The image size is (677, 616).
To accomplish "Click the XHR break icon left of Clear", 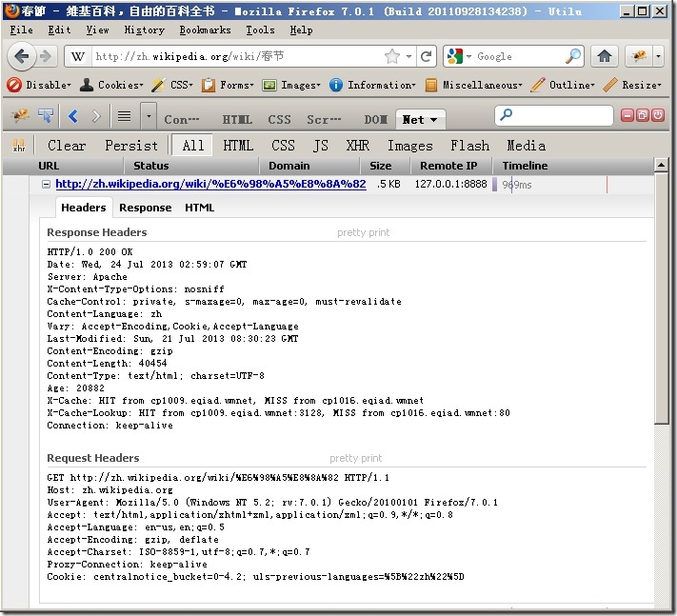I will [x=18, y=146].
